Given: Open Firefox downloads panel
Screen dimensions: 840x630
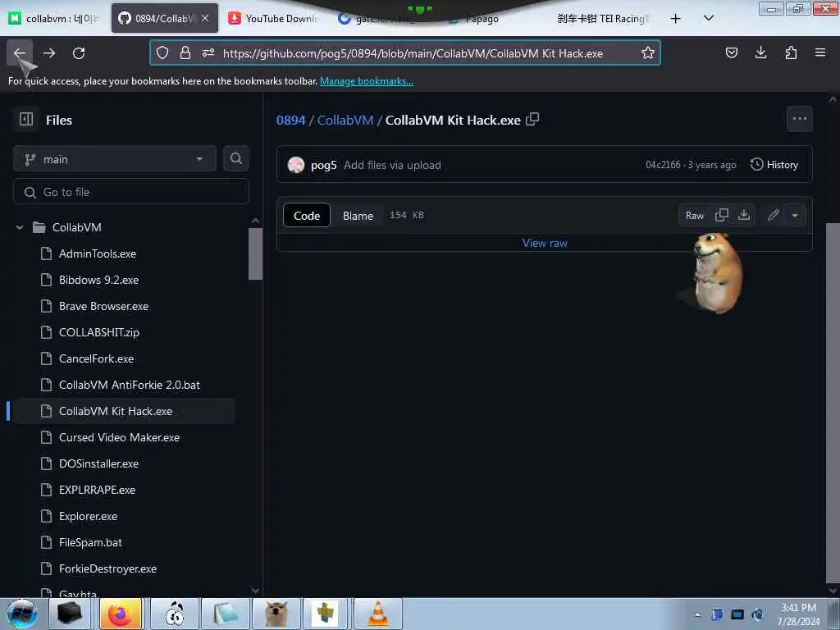Looking at the screenshot, I should (x=760, y=53).
